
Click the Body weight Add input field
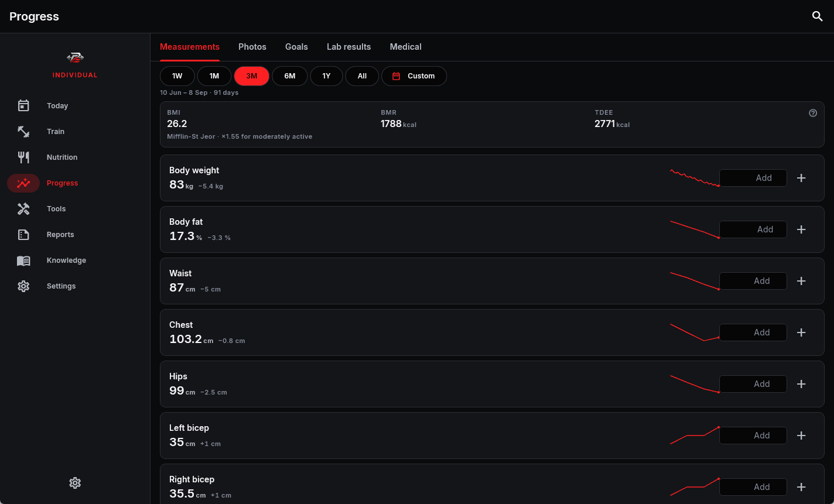coord(753,178)
